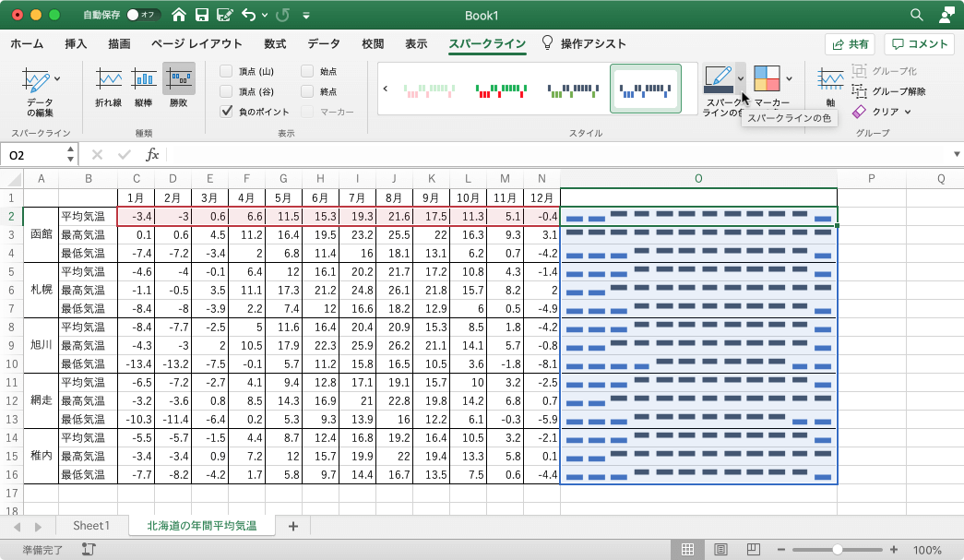The height and width of the screenshot is (560, 964).
Task: Save the workbook with the floppy icon
Action: click(202, 15)
